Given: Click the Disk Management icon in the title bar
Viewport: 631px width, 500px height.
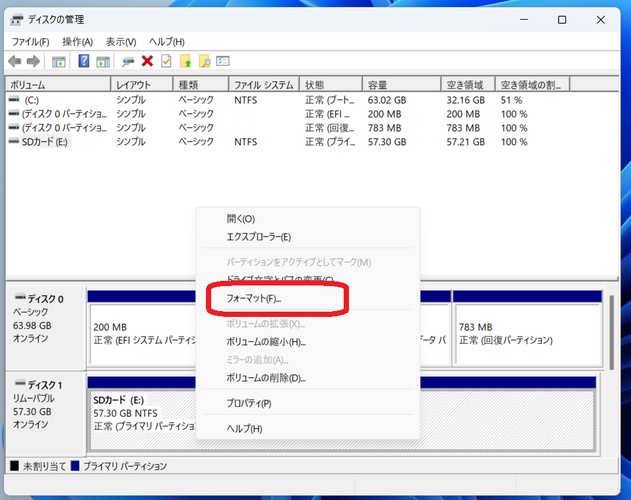Looking at the screenshot, I should tap(17, 19).
